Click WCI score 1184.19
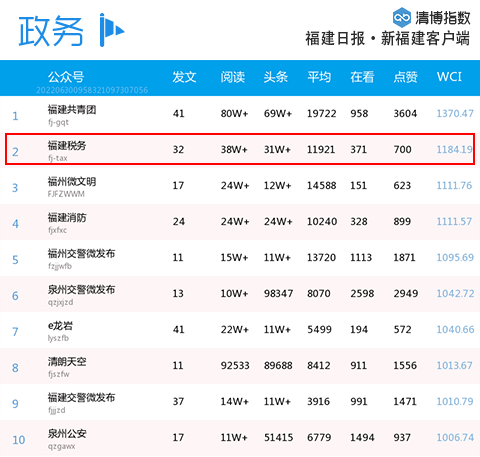 [455, 149]
